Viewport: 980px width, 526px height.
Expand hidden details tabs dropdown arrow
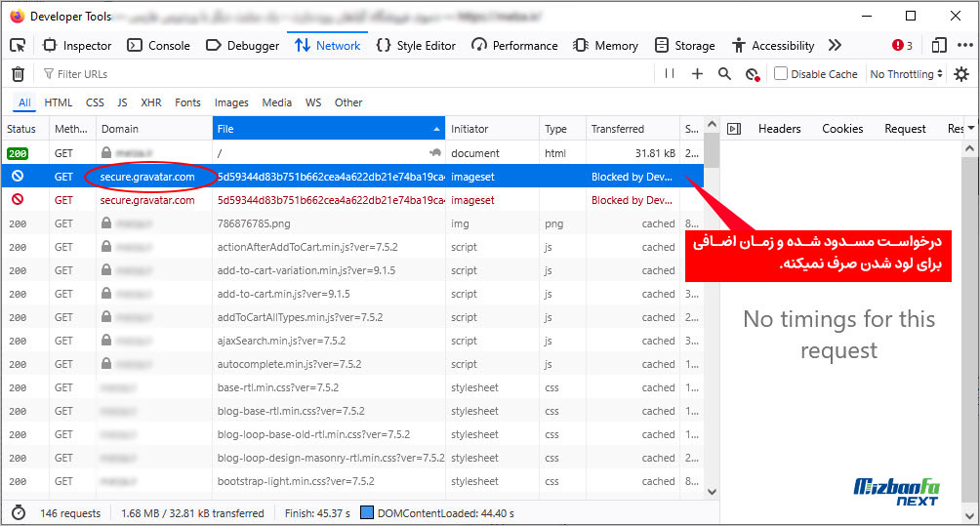971,129
